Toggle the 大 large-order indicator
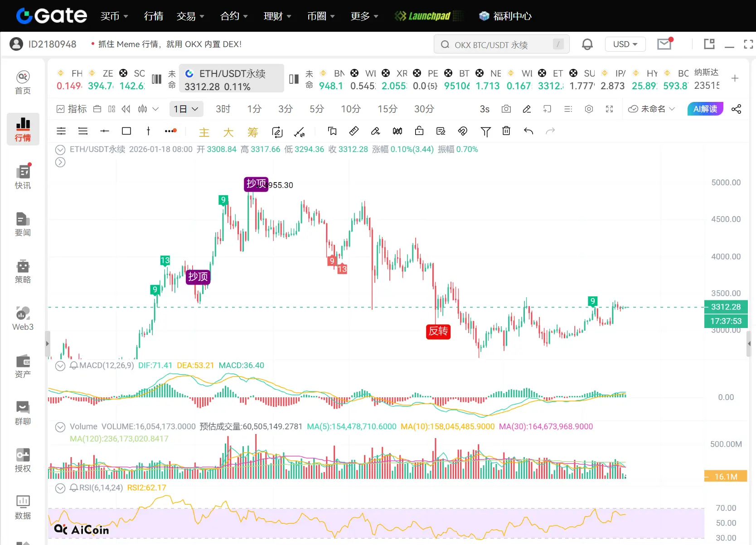756x545 pixels. pyautogui.click(x=228, y=132)
